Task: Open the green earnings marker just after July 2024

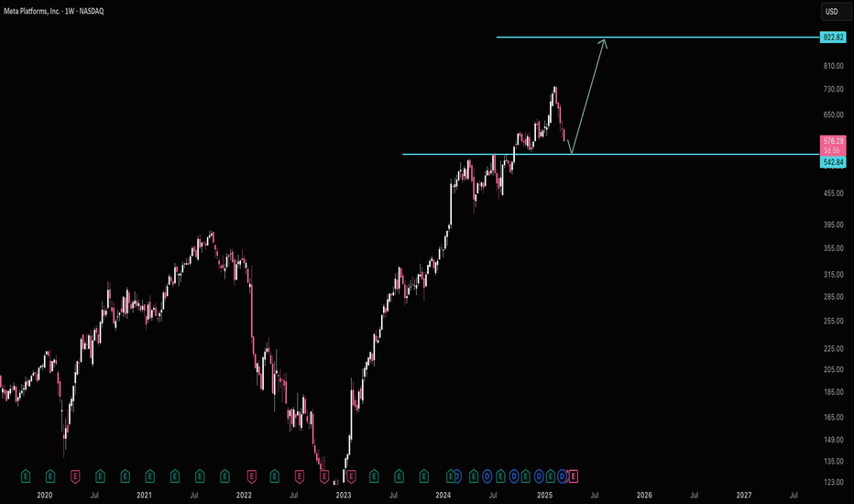Action: 500,477
